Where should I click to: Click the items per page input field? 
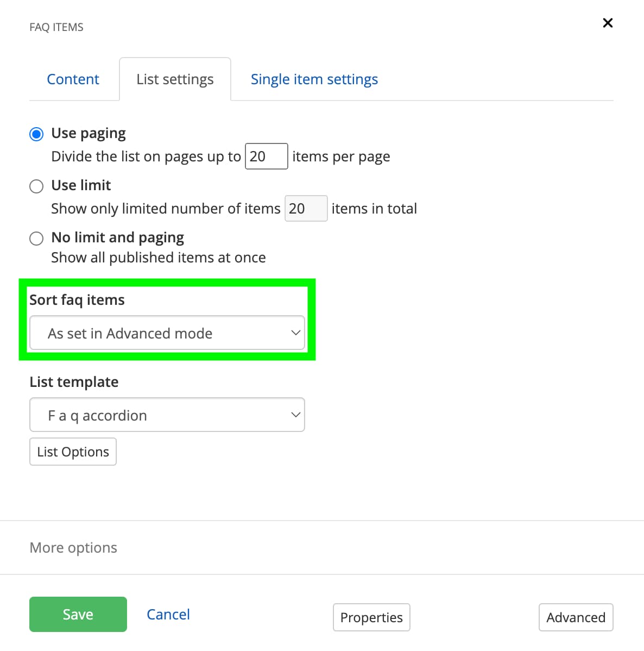266,156
